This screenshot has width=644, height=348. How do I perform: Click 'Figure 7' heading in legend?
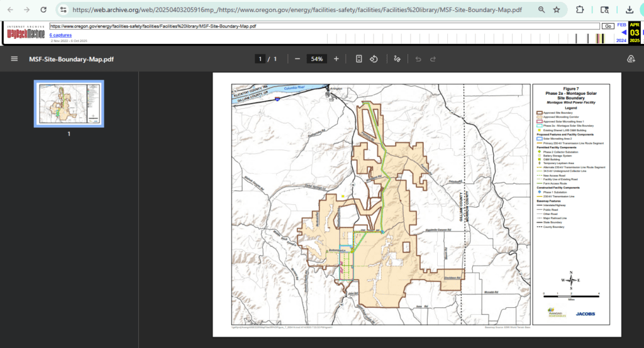[571, 89]
